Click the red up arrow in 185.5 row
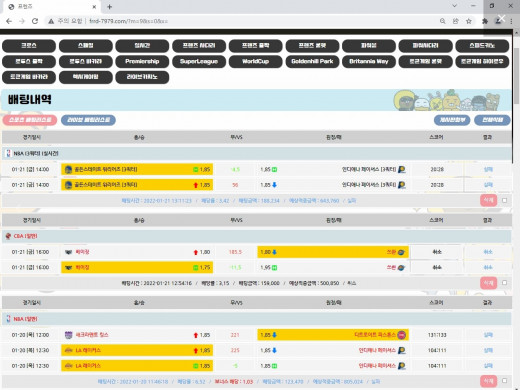This screenshot has width=520, height=390. tap(196, 252)
